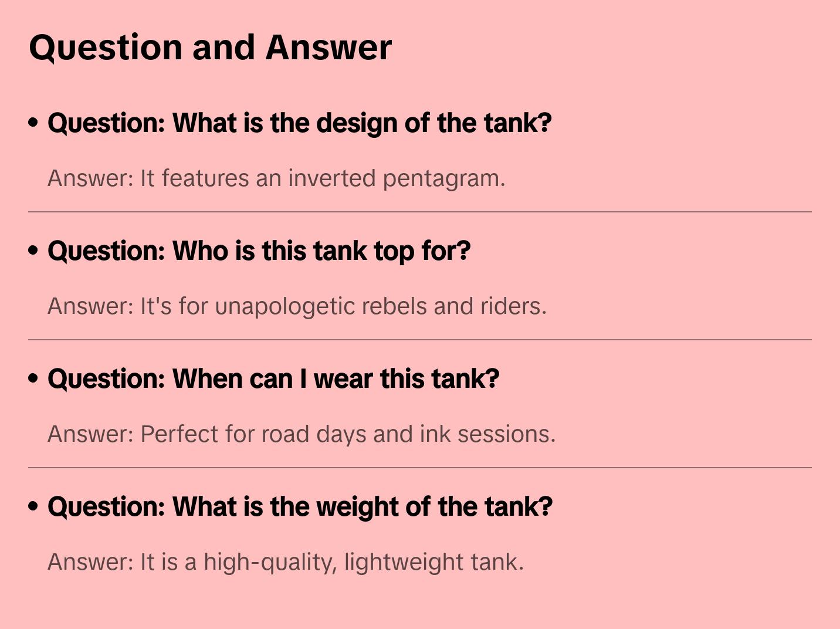840x629 pixels.
Task: Click the word "Question:" in the first question
Action: click(x=107, y=123)
